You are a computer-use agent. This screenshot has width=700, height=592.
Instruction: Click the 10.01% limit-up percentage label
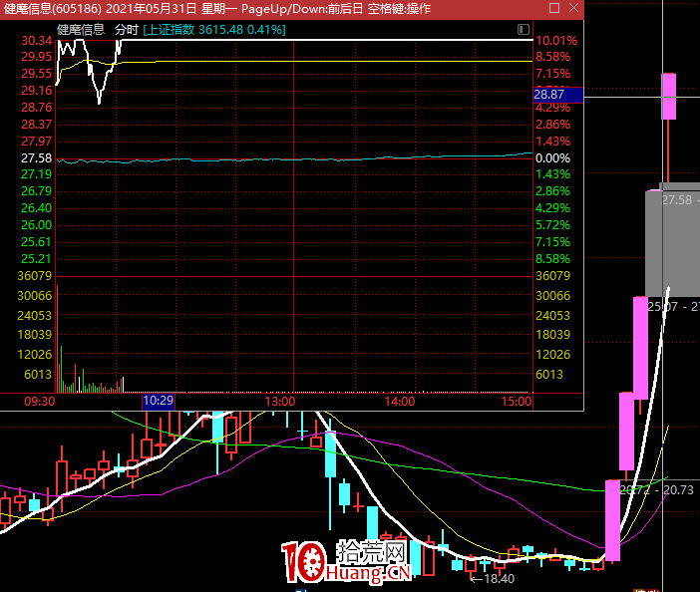[x=555, y=41]
